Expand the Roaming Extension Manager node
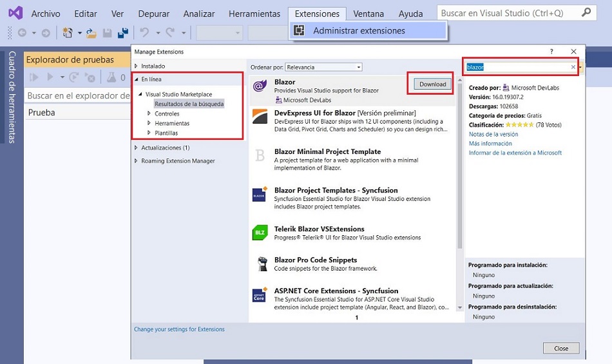 click(136, 160)
